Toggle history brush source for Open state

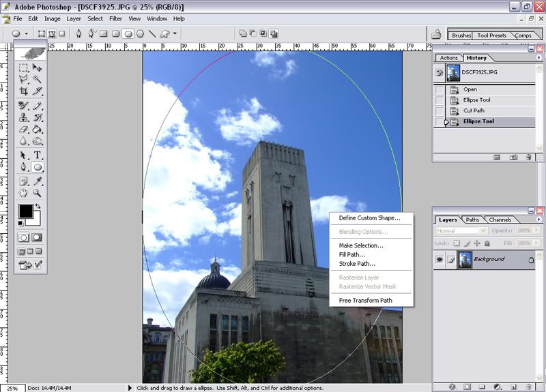click(440, 90)
